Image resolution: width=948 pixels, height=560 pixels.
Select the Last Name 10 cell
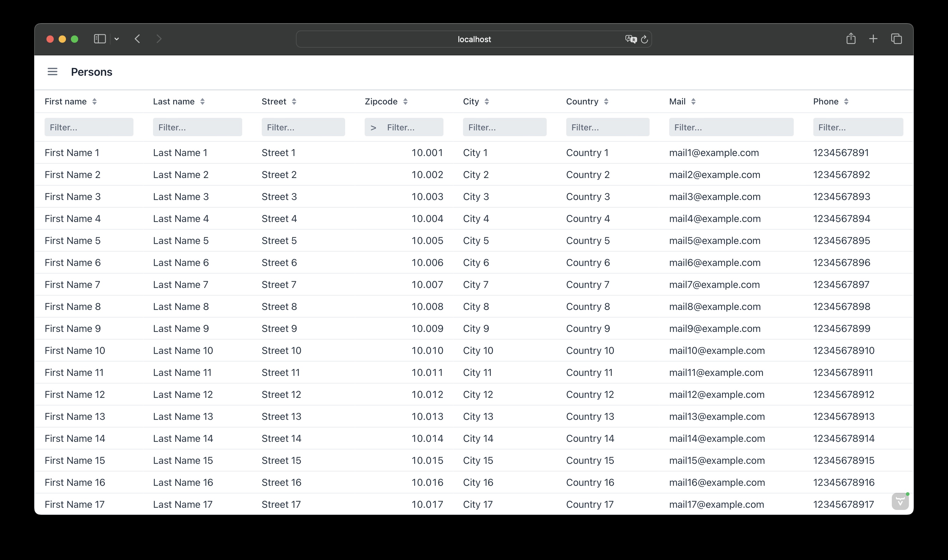tap(183, 351)
